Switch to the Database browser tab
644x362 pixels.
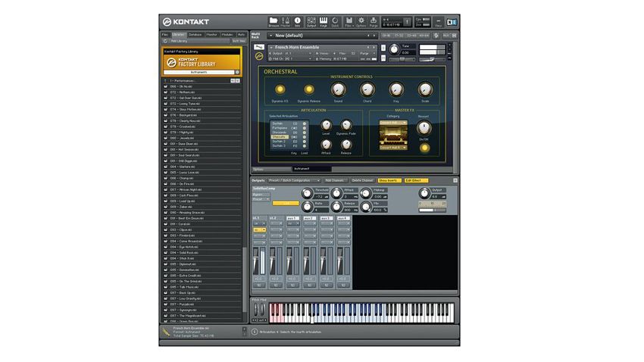pos(195,35)
